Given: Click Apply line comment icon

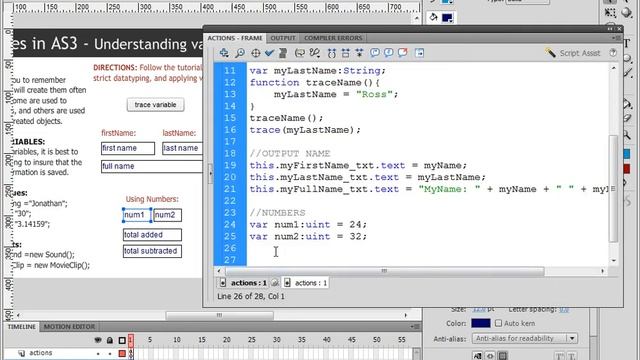Looking at the screenshot, I should [388, 53].
